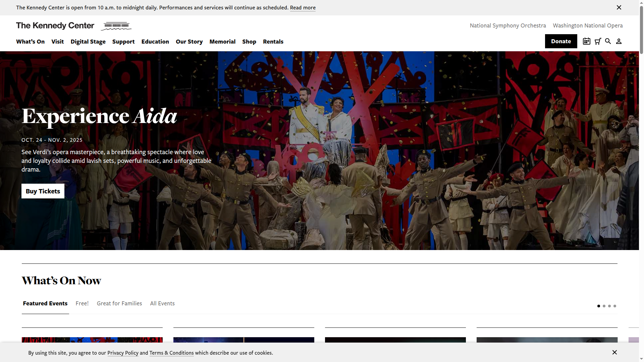Open the Digital Stage menu
Image resolution: width=644 pixels, height=362 pixels.
click(x=88, y=42)
